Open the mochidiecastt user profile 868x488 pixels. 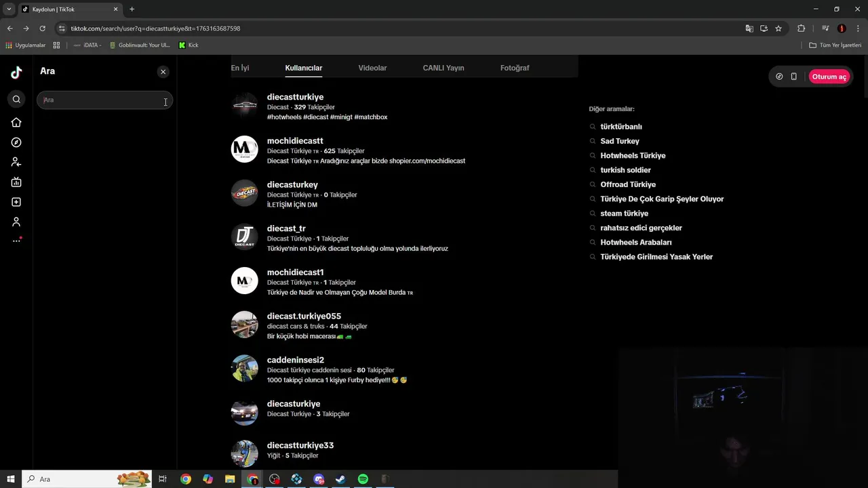[x=295, y=141]
